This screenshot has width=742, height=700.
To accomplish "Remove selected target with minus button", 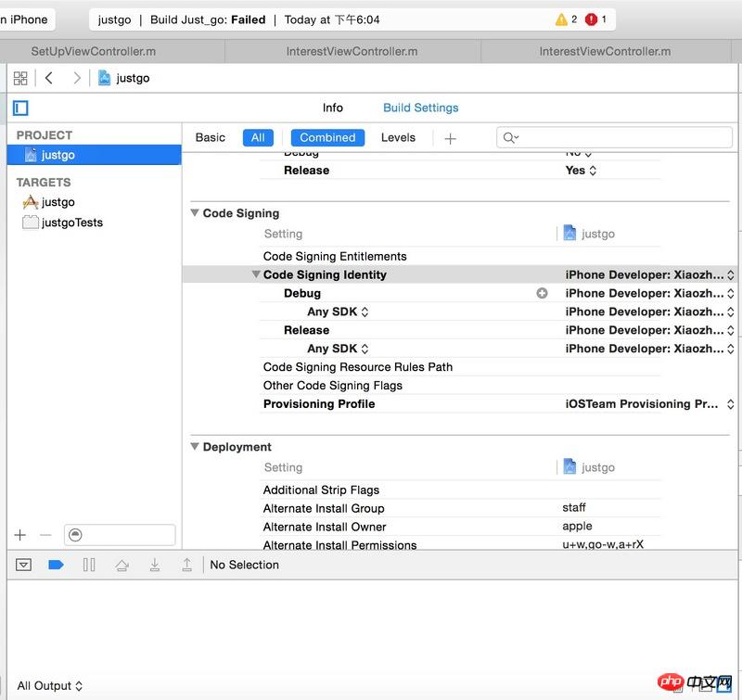I will click(45, 535).
